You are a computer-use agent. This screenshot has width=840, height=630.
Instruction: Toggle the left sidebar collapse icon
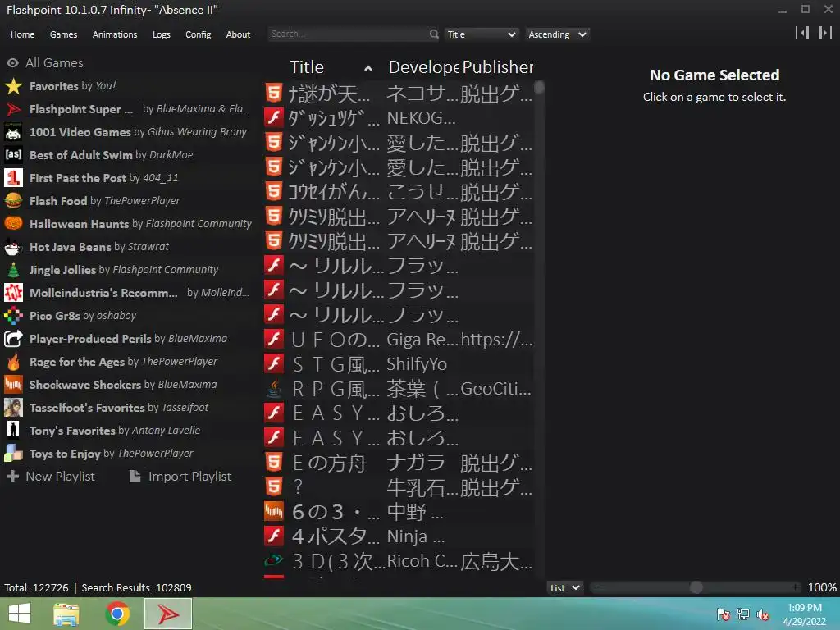pyautogui.click(x=802, y=33)
